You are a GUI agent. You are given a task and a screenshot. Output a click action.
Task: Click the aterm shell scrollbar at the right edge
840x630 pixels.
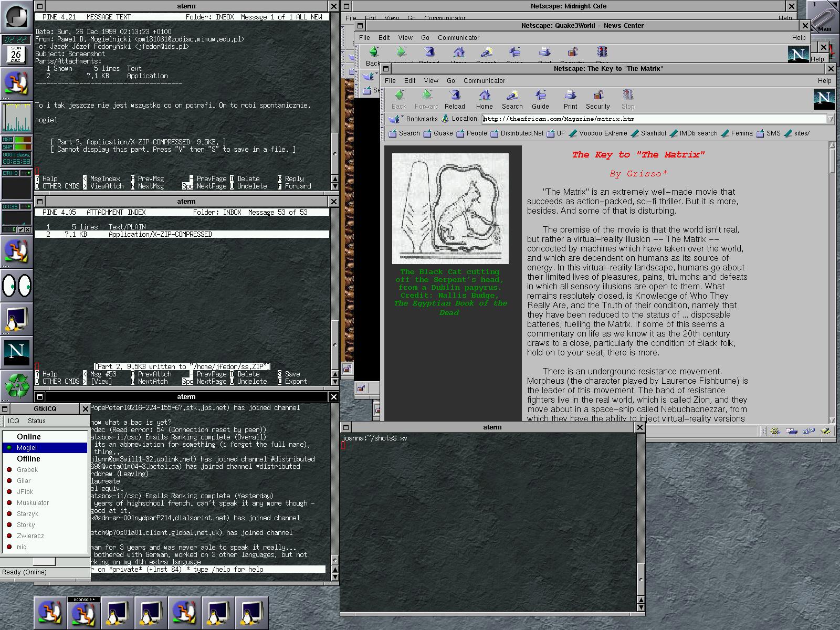(x=640, y=522)
